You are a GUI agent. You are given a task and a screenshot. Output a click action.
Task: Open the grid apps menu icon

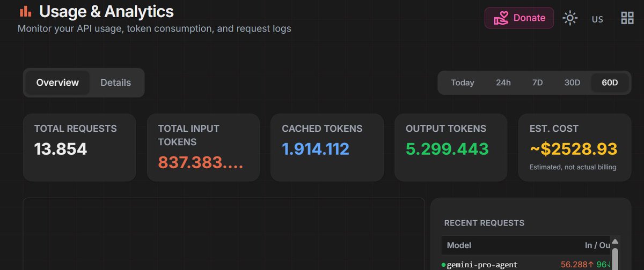click(x=627, y=18)
